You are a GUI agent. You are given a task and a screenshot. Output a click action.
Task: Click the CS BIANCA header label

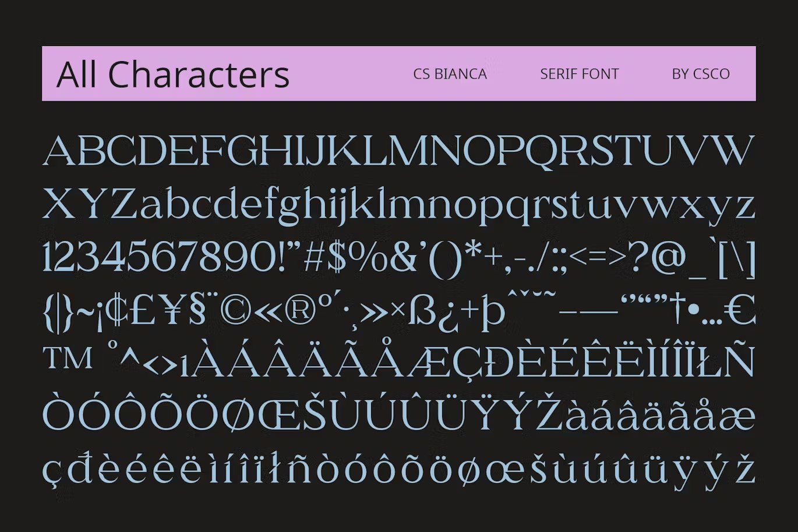(450, 74)
